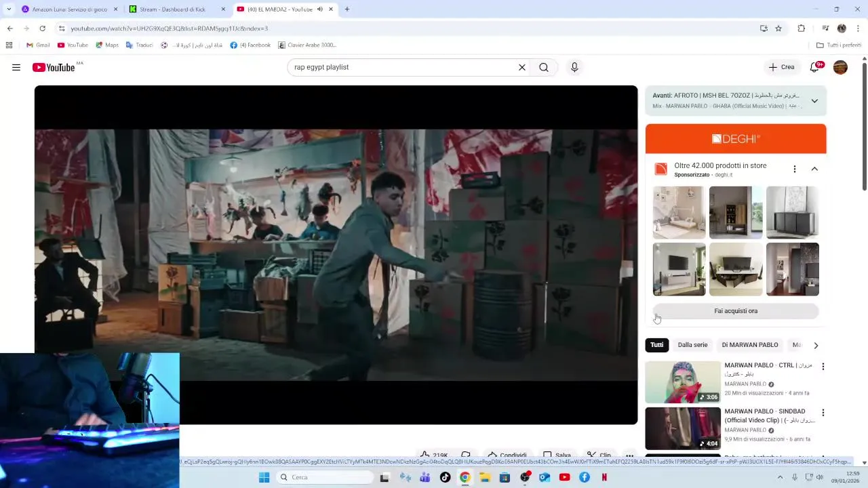Like the video with the thumbs-up button

coord(433,455)
